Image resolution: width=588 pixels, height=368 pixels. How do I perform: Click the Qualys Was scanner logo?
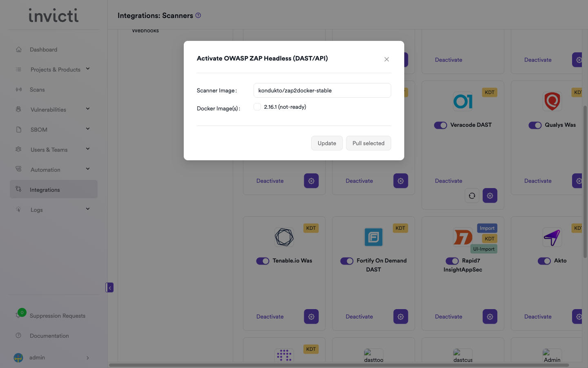pos(552,101)
